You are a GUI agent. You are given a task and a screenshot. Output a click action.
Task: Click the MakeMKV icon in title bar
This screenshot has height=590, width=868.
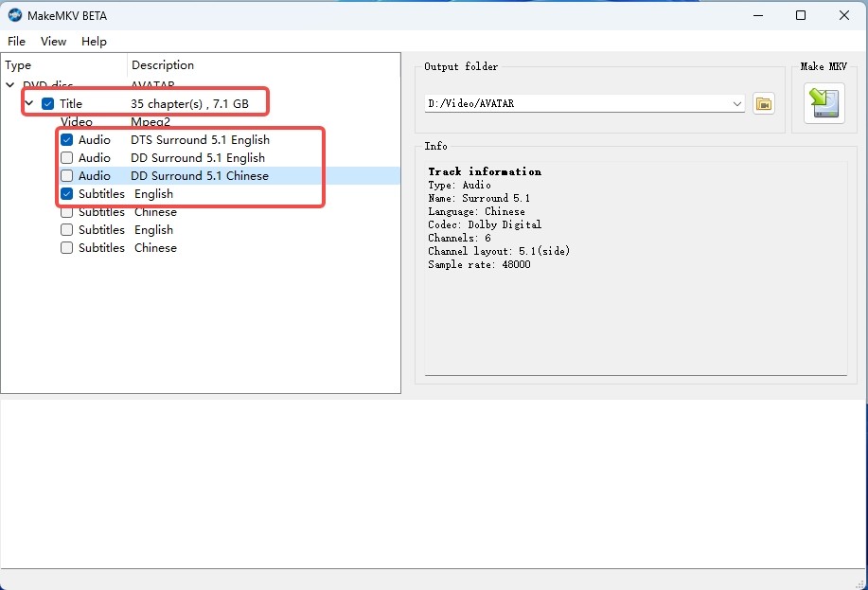tap(13, 14)
